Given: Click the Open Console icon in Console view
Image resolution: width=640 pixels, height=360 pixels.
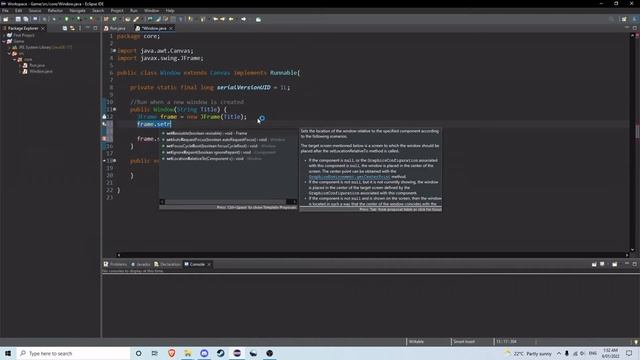Looking at the screenshot, I should [615, 264].
